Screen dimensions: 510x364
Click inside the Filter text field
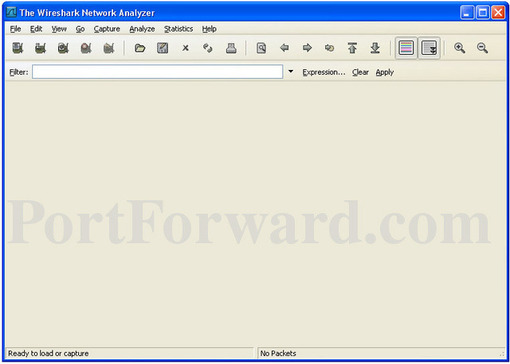[158, 72]
